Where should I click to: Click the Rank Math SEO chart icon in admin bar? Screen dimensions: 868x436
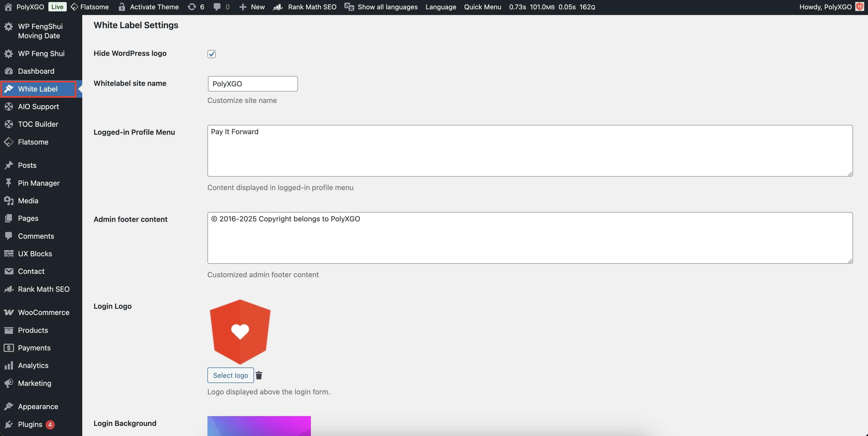[x=278, y=7]
